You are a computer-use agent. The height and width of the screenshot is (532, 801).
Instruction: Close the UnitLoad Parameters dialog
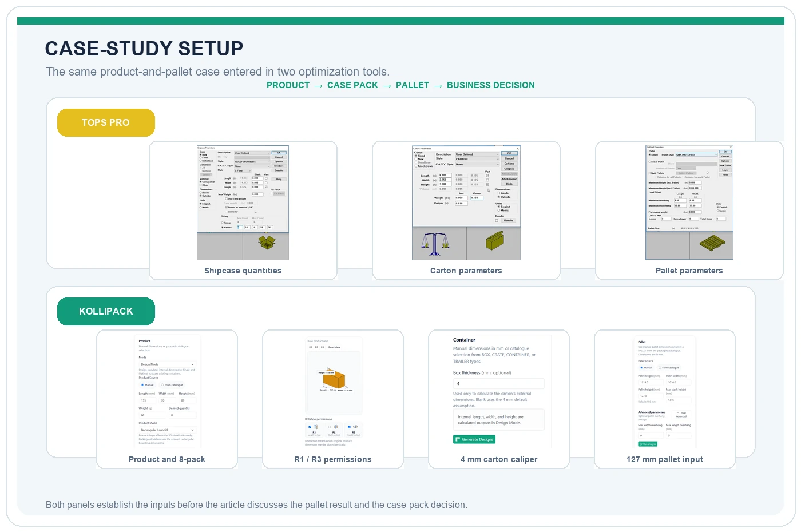pos(731,147)
